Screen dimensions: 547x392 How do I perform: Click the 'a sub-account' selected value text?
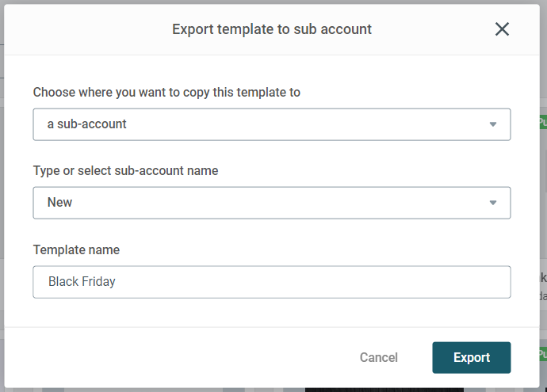click(86, 124)
